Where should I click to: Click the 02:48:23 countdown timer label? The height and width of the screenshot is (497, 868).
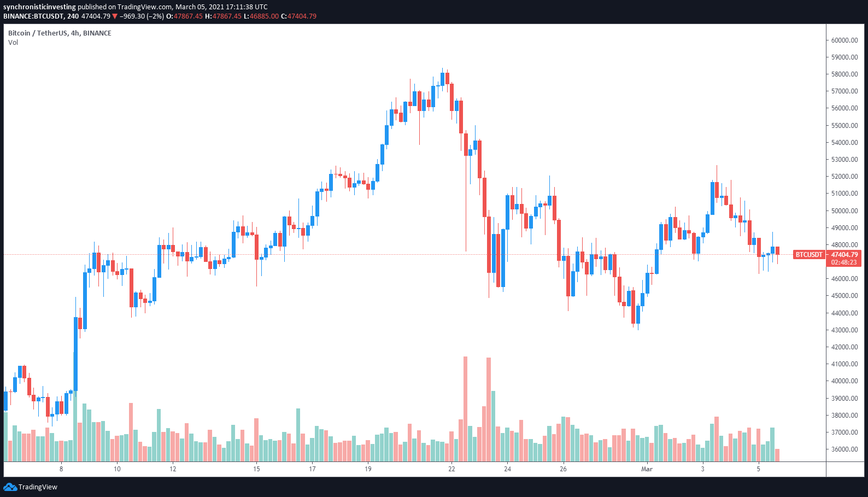(x=844, y=262)
